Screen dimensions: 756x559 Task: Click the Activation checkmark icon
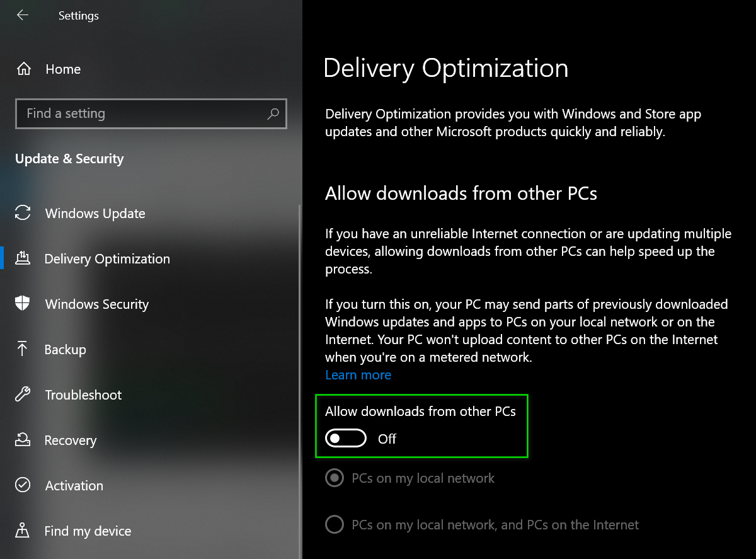click(x=23, y=485)
